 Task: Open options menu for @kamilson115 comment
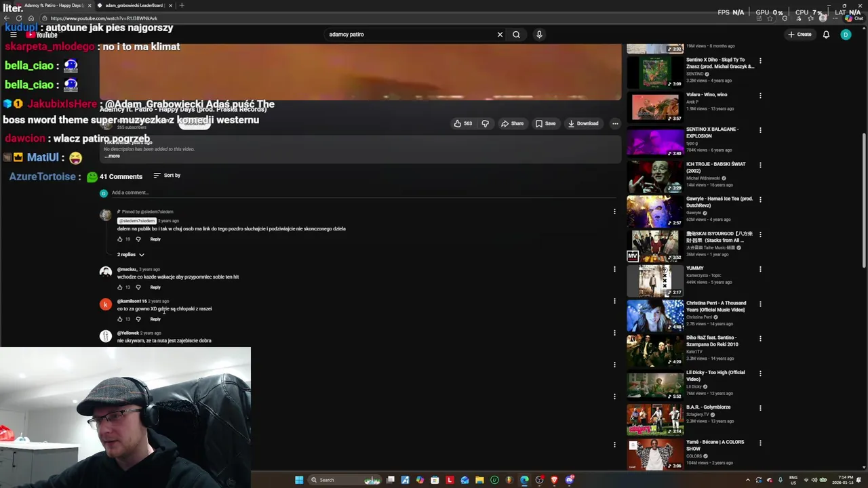[614, 301]
